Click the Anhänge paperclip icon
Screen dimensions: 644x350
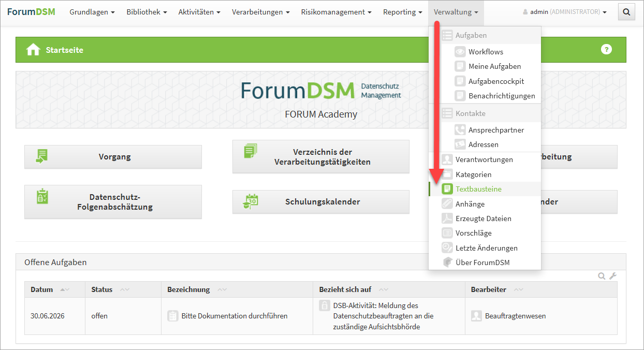[447, 204]
